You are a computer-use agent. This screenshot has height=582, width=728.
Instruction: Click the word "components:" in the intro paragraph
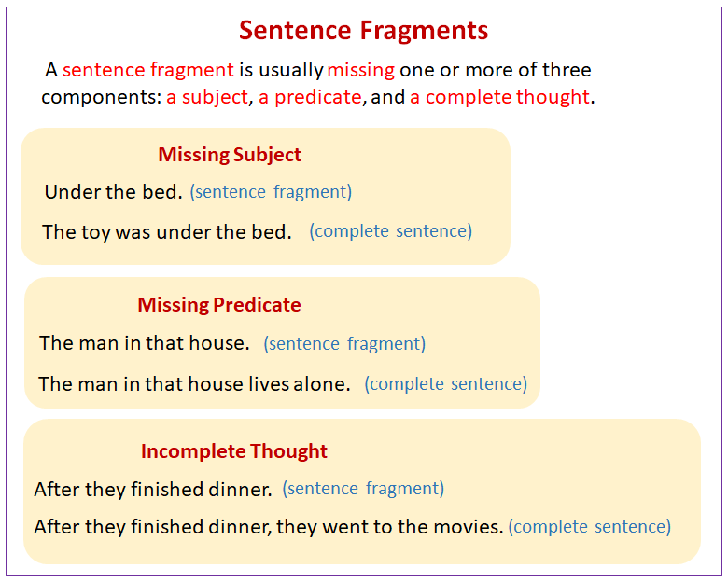[x=101, y=97]
